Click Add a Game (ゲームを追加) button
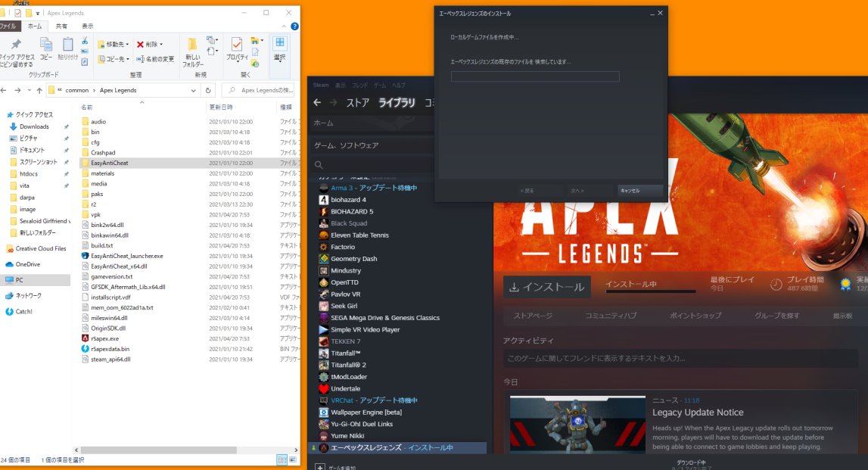Viewport: 868px width, 470px height. click(335, 467)
